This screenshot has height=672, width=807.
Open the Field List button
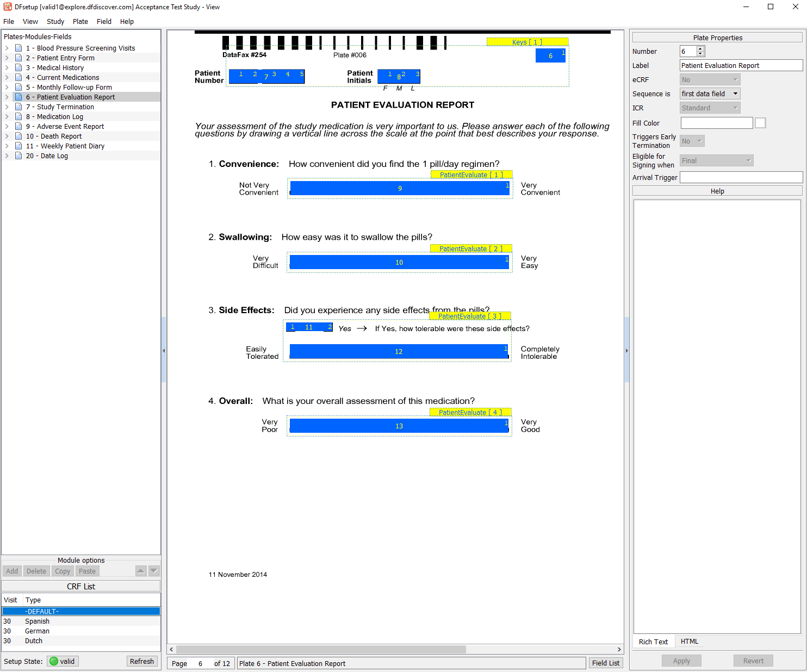coord(605,663)
